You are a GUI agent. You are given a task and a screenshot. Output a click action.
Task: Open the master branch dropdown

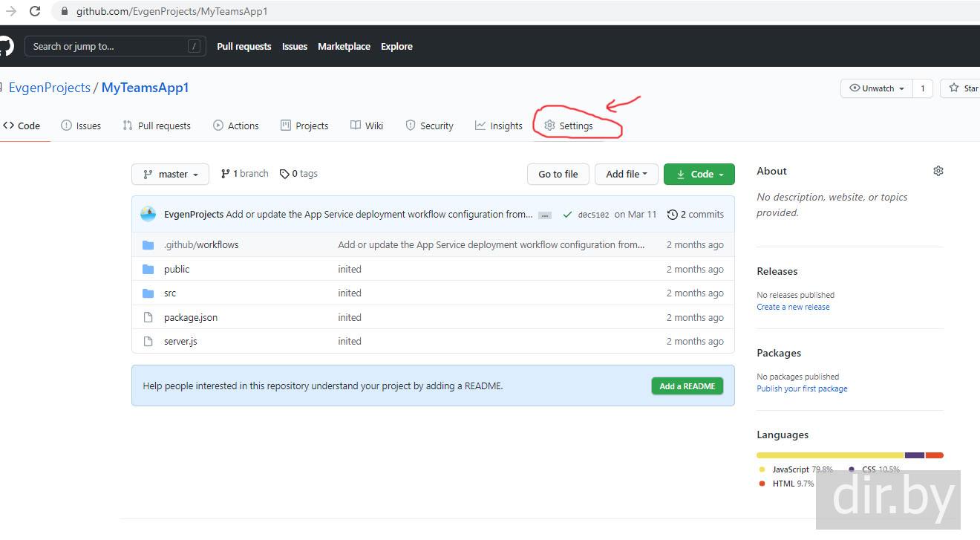pyautogui.click(x=170, y=175)
